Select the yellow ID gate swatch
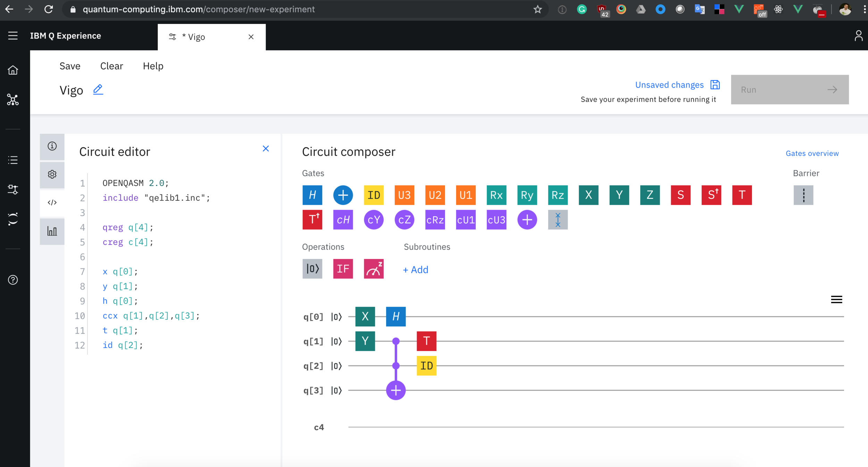868x467 pixels. tap(374, 195)
